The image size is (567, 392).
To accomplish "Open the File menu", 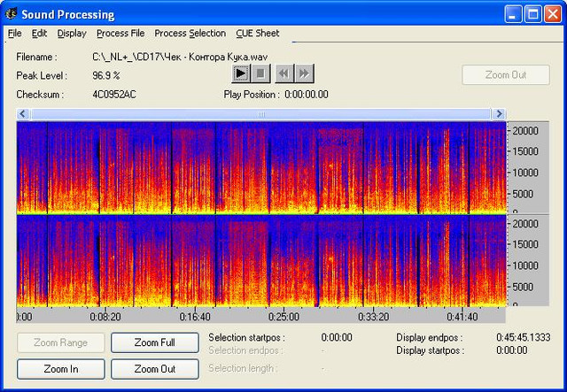I will 15,34.
